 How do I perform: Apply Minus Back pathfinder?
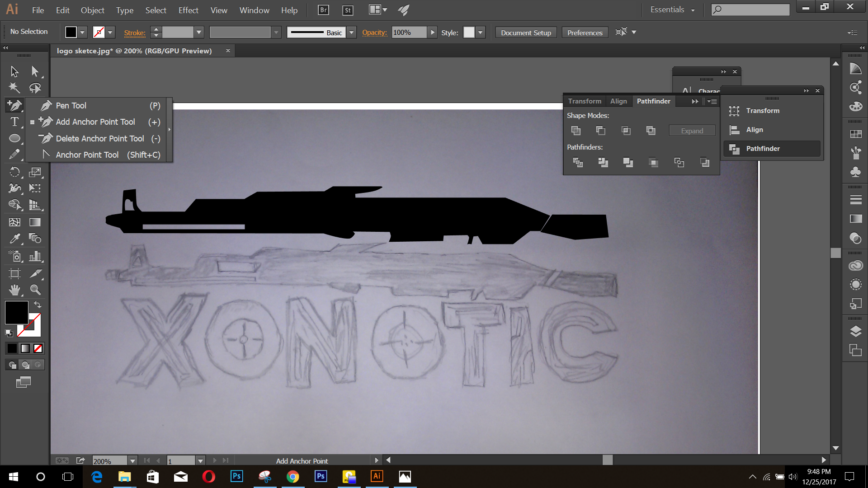click(705, 162)
